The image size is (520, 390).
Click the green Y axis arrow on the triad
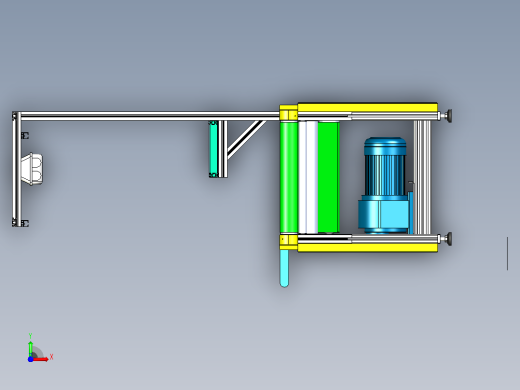(31, 348)
